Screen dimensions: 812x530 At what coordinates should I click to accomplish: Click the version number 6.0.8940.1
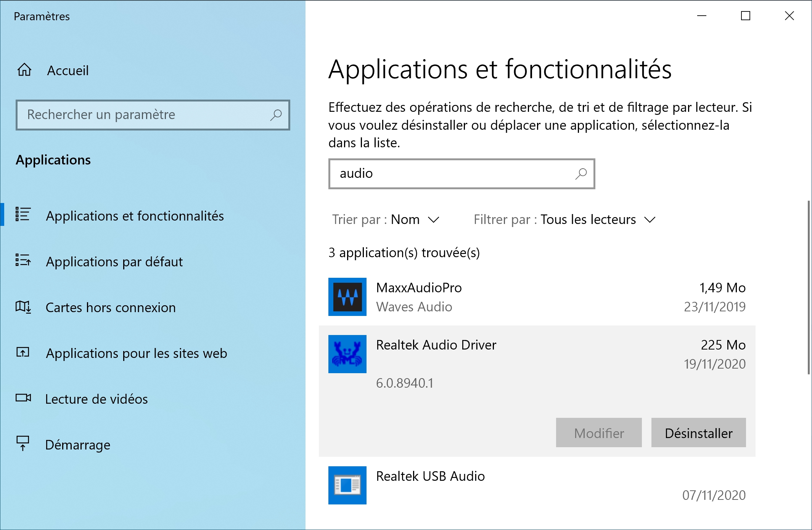click(x=405, y=383)
